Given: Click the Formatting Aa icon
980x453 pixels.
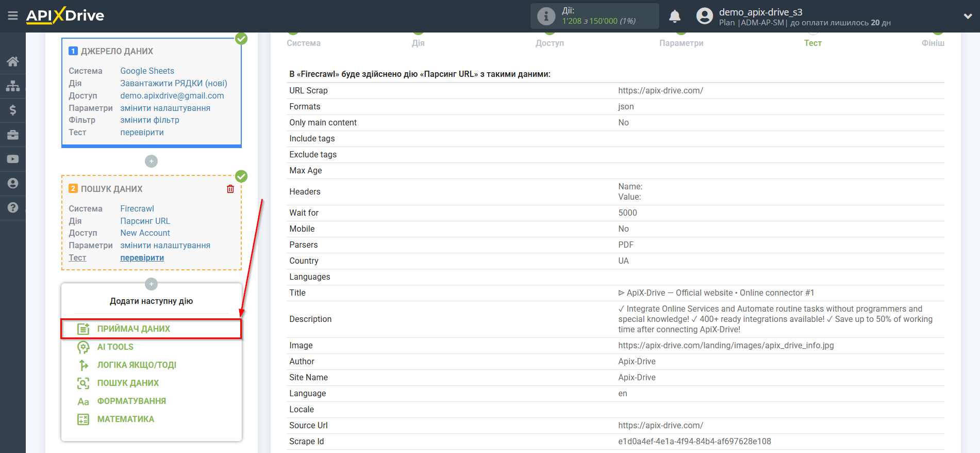Looking at the screenshot, I should pos(83,401).
